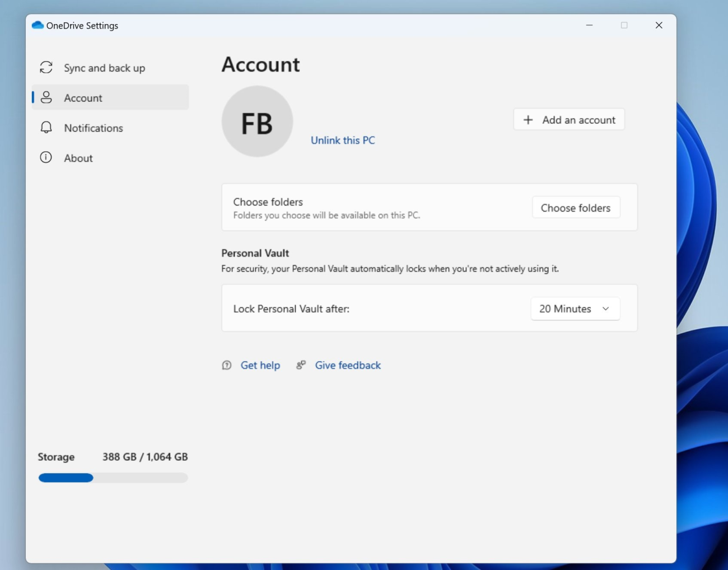The width and height of the screenshot is (728, 570).
Task: Click the chevron next to 20 Minutes
Action: (605, 309)
